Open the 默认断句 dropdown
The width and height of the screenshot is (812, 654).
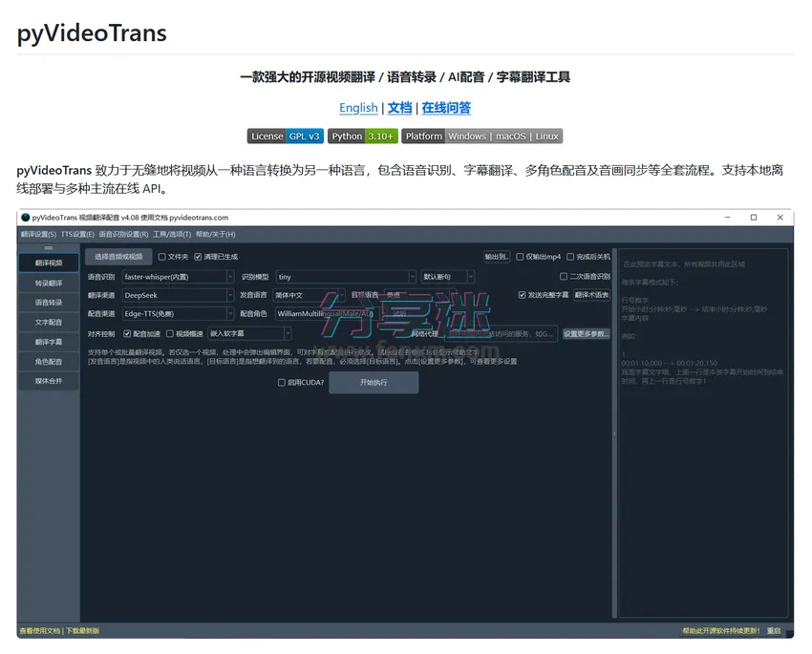coord(447,277)
